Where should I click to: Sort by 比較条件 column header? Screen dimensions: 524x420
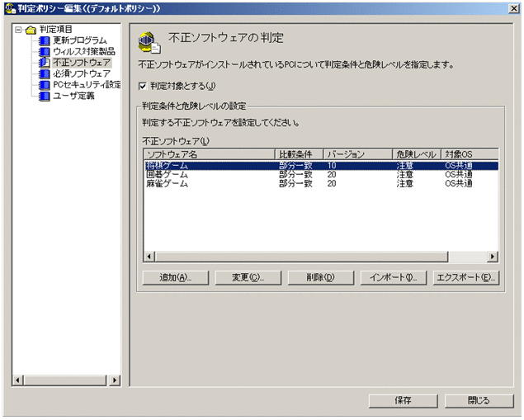[x=299, y=154]
